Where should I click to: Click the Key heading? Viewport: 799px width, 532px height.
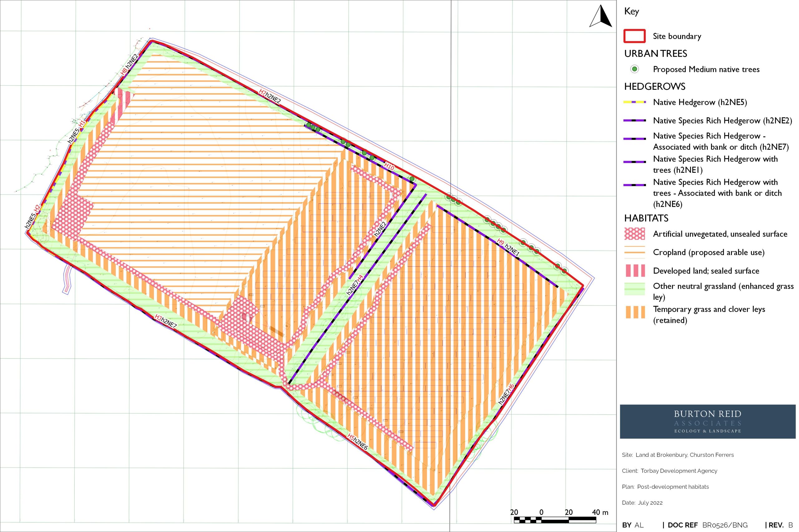coord(631,11)
